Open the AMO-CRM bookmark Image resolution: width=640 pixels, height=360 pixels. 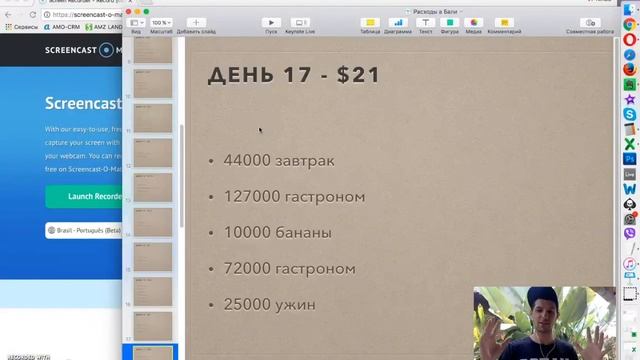[x=62, y=27]
